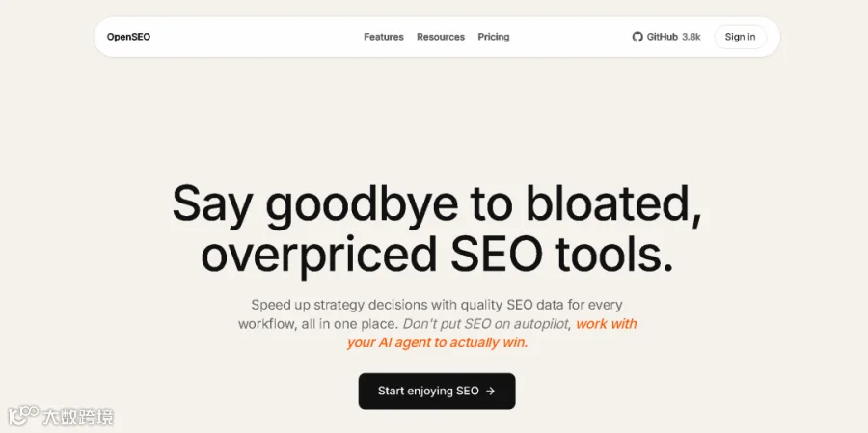Open the Features nav item
The image size is (868, 433).
[x=384, y=37]
